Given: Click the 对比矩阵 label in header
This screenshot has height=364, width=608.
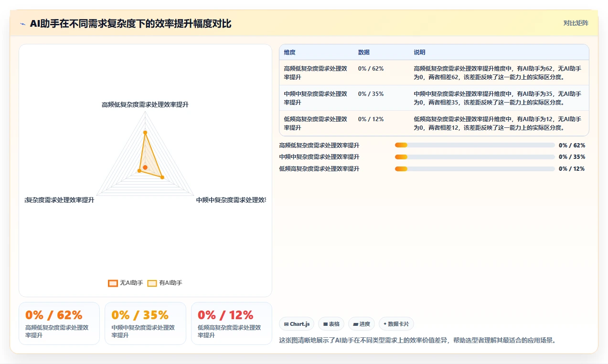Looking at the screenshot, I should click(x=576, y=23).
